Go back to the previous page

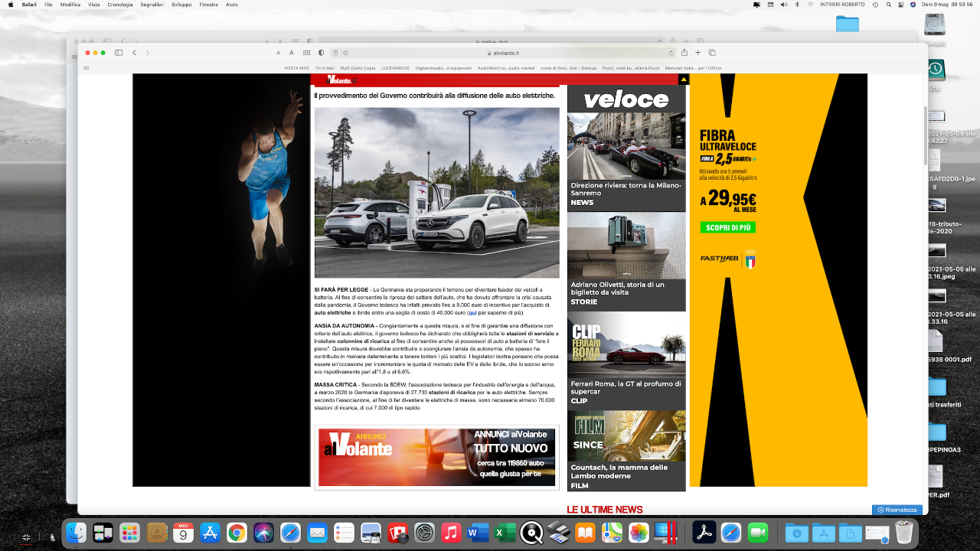(x=134, y=53)
